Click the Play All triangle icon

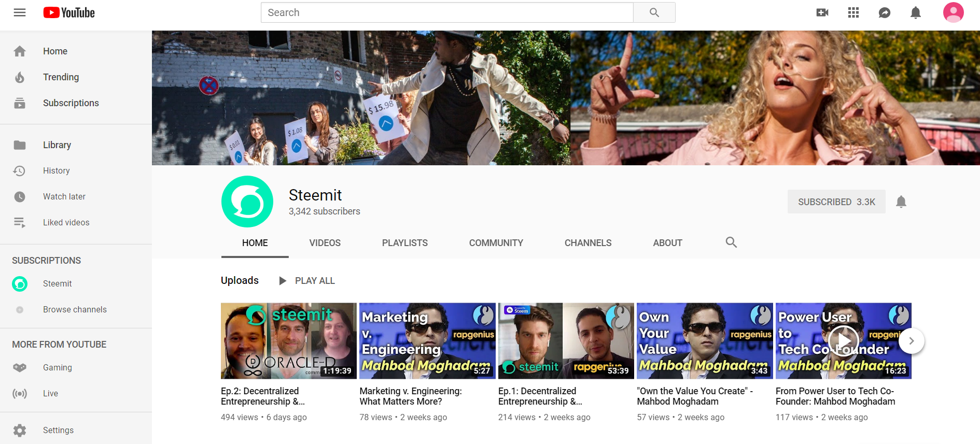(283, 281)
